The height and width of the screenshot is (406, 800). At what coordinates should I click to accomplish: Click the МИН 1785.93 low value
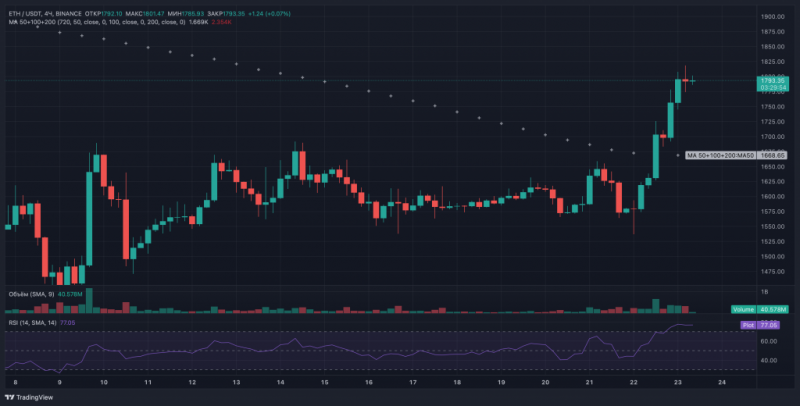185,14
